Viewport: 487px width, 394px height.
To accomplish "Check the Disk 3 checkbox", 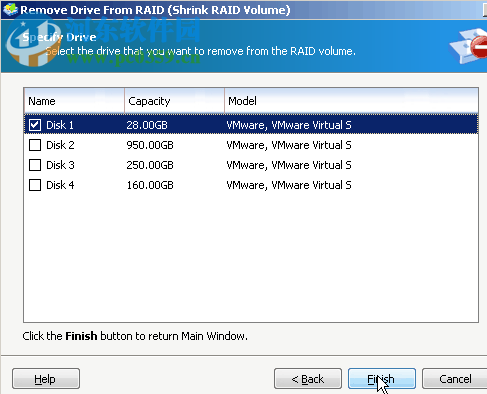I will (x=35, y=165).
